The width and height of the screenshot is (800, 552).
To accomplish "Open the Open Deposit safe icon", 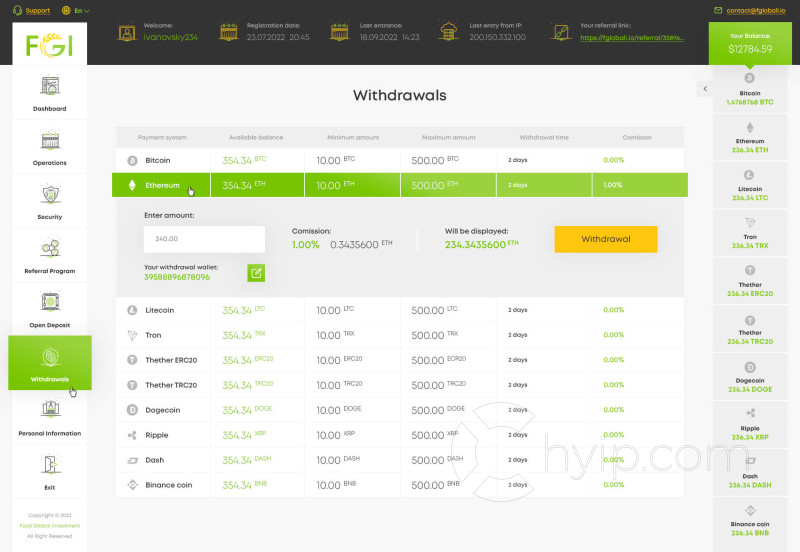I will point(50,302).
